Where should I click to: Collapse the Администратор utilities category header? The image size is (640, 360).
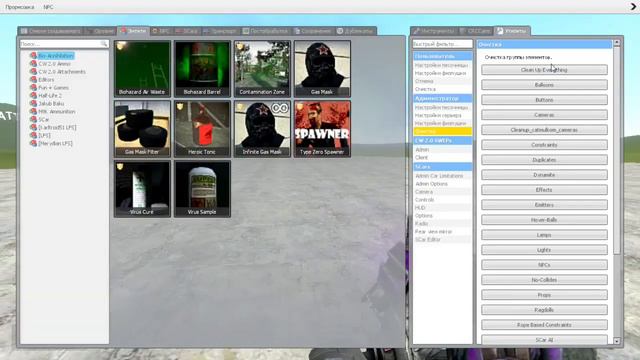click(x=442, y=98)
